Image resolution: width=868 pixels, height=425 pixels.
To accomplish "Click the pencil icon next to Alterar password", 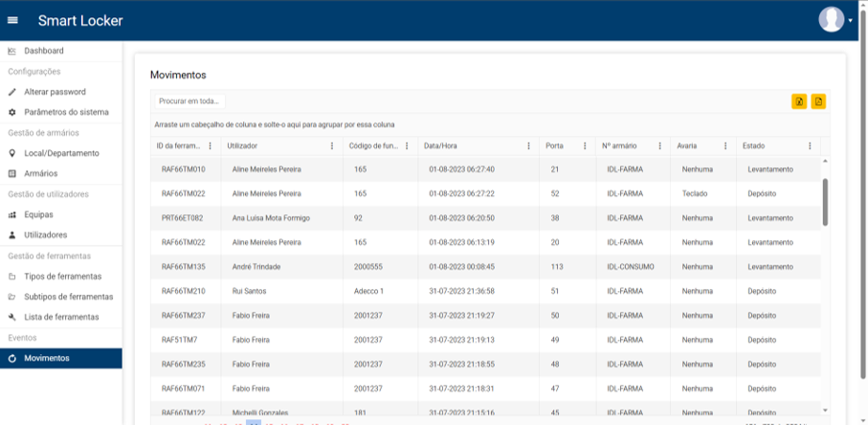I will tap(13, 91).
